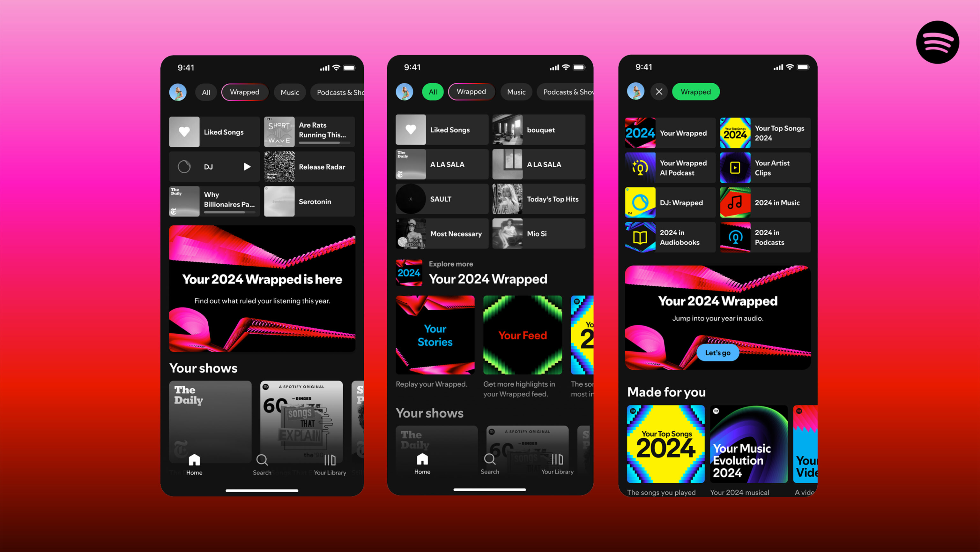Select the Search tab
The height and width of the screenshot is (552, 980).
262,465
